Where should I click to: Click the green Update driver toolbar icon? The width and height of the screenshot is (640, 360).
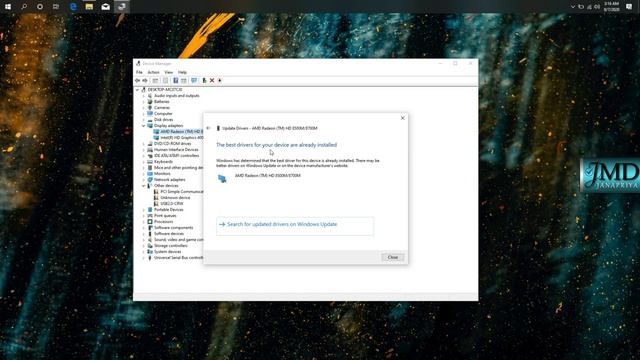tap(204, 80)
